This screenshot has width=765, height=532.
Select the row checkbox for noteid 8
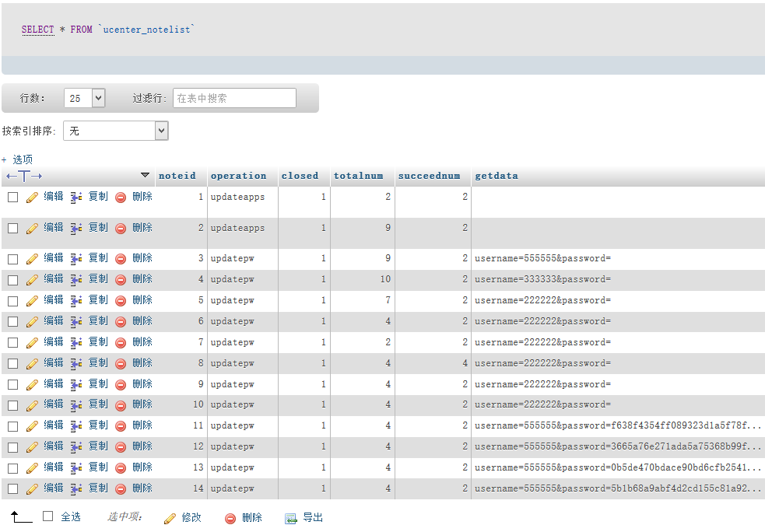[x=13, y=363]
